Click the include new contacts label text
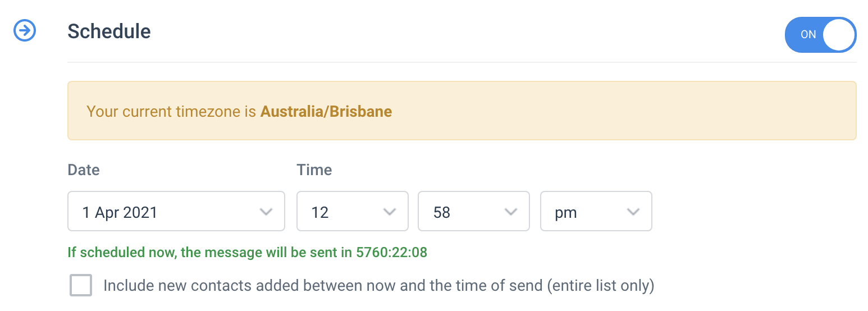The image size is (868, 311). click(379, 286)
